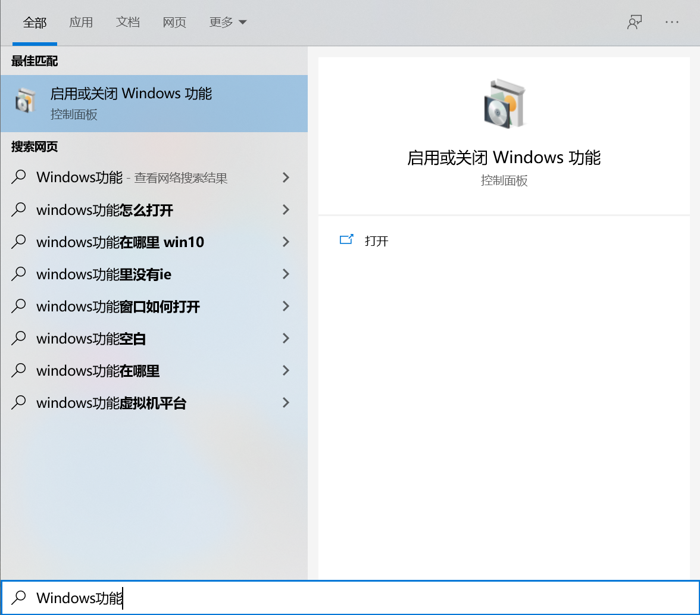Switch to the 文档 tab
The image size is (700, 615).
click(x=127, y=22)
